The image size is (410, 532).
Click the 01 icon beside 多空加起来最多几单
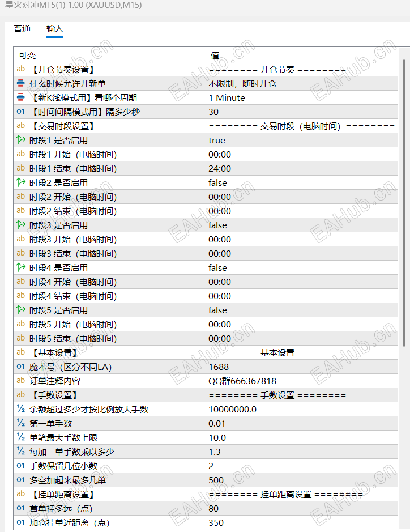click(x=21, y=480)
